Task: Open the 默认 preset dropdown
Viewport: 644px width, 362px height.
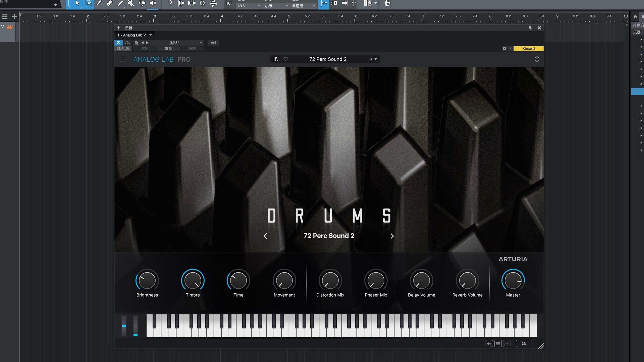Action: 177,43
